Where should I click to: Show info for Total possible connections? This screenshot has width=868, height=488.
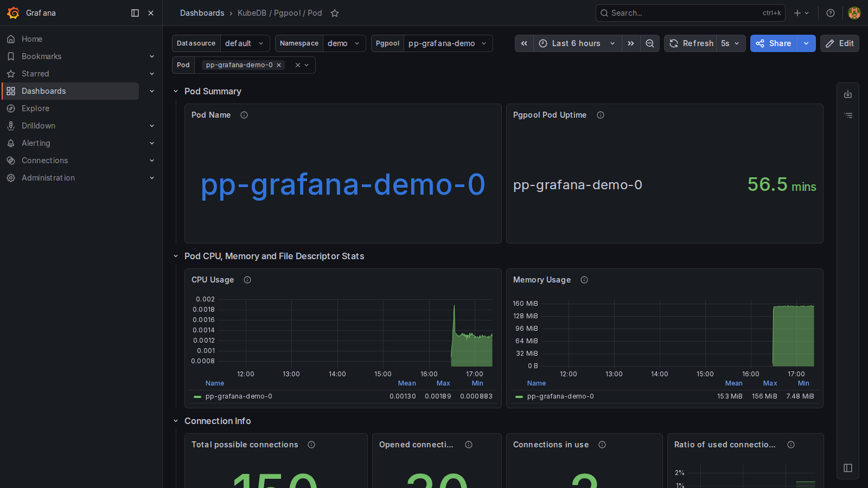point(311,445)
